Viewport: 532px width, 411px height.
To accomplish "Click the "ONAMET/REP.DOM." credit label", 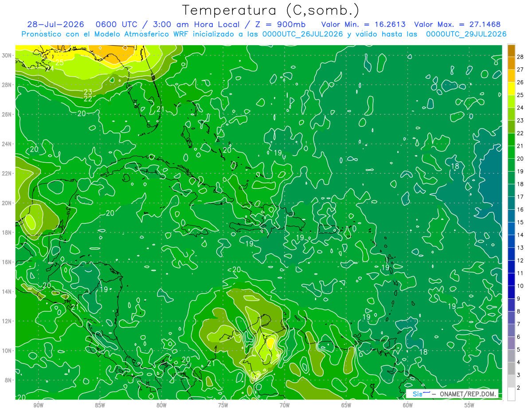I will pos(467,394).
